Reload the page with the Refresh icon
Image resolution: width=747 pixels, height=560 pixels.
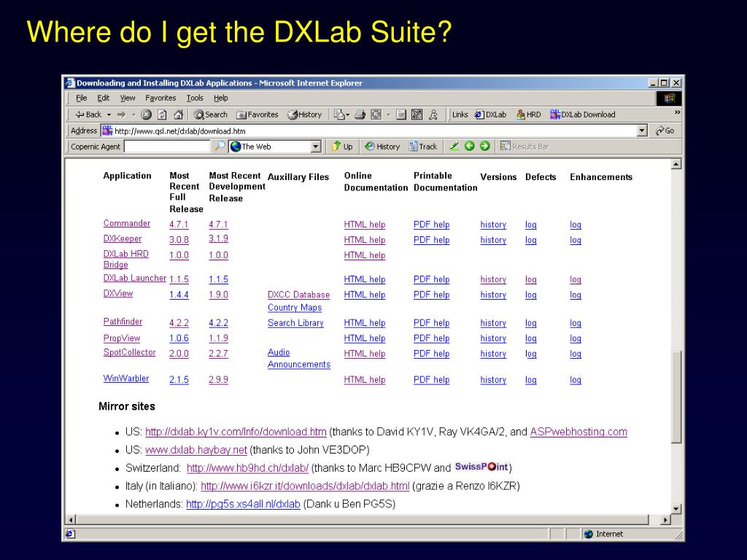click(162, 114)
